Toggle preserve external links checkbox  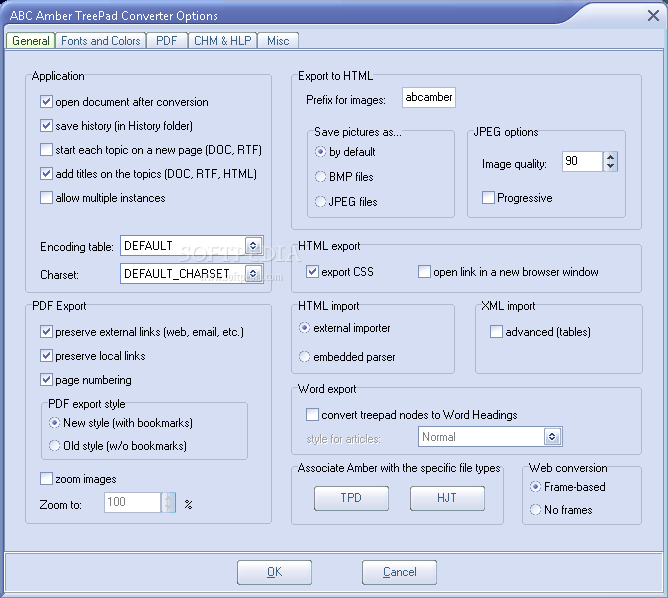click(x=46, y=332)
